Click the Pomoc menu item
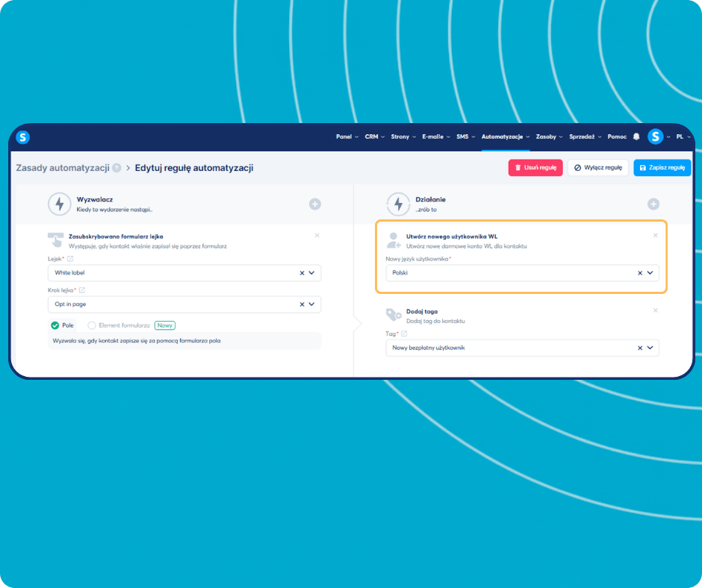This screenshot has height=588, width=702. pos(617,137)
